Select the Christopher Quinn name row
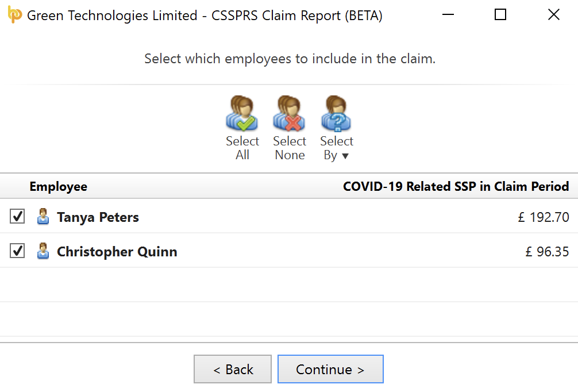The height and width of the screenshot is (392, 578). click(x=289, y=251)
